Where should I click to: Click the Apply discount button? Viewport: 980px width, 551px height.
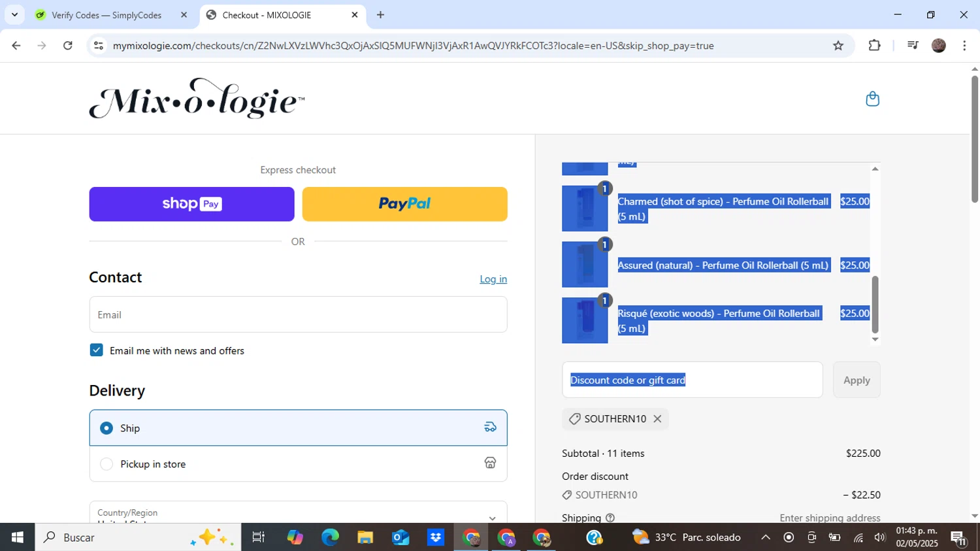pos(857,380)
